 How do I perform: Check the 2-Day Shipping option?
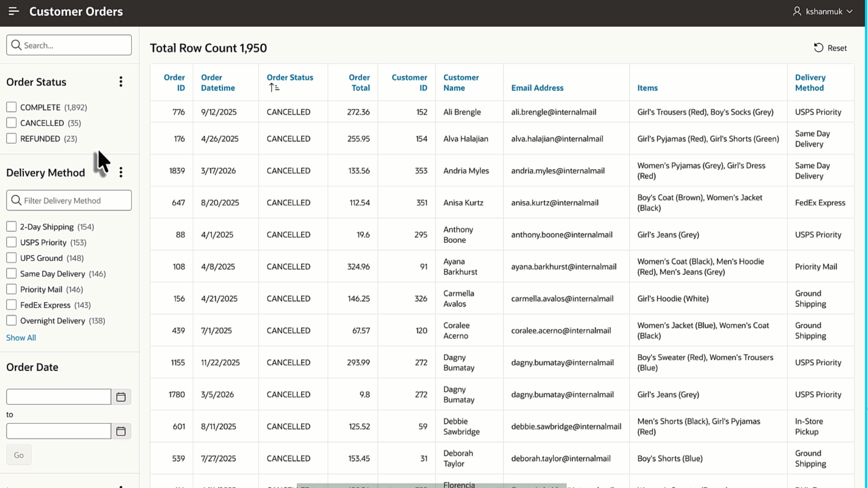[11, 227]
